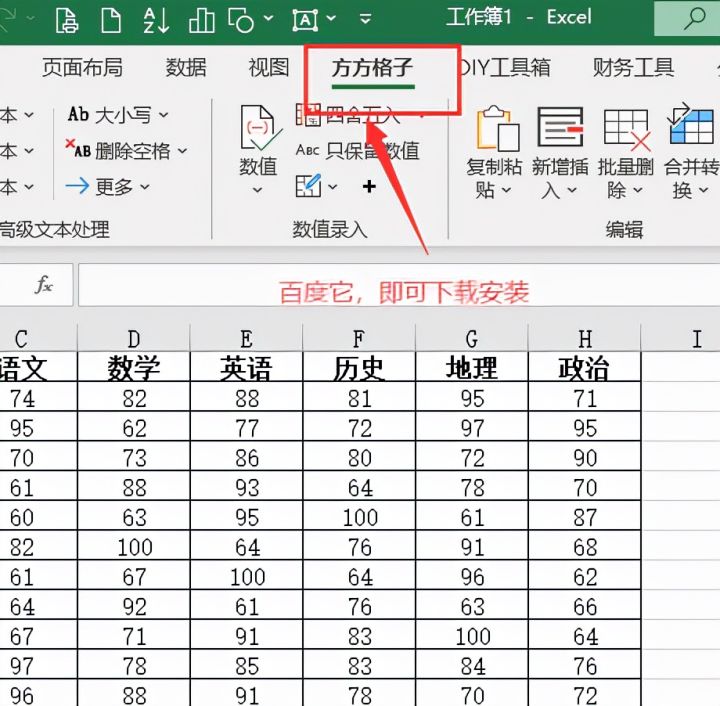
Task: Open the shapes icon dropdown arrow
Action: [269, 19]
